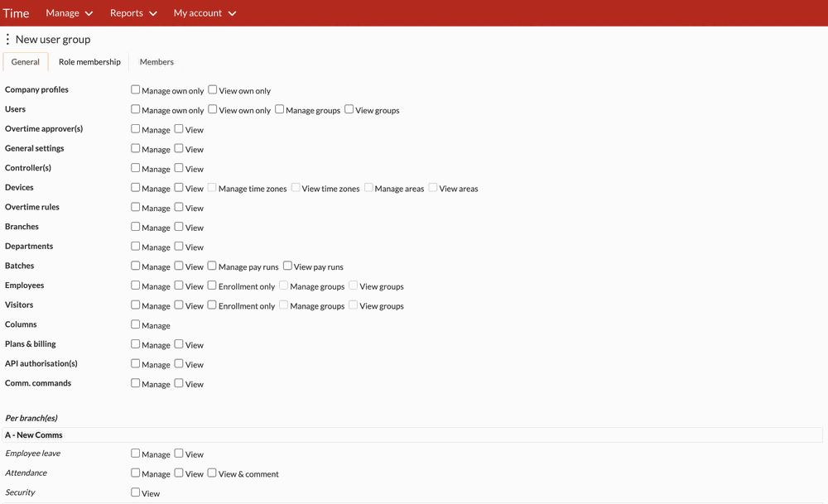Screen dimensions: 828x504
Task: Switch to the Role membership tab
Action: tap(89, 62)
